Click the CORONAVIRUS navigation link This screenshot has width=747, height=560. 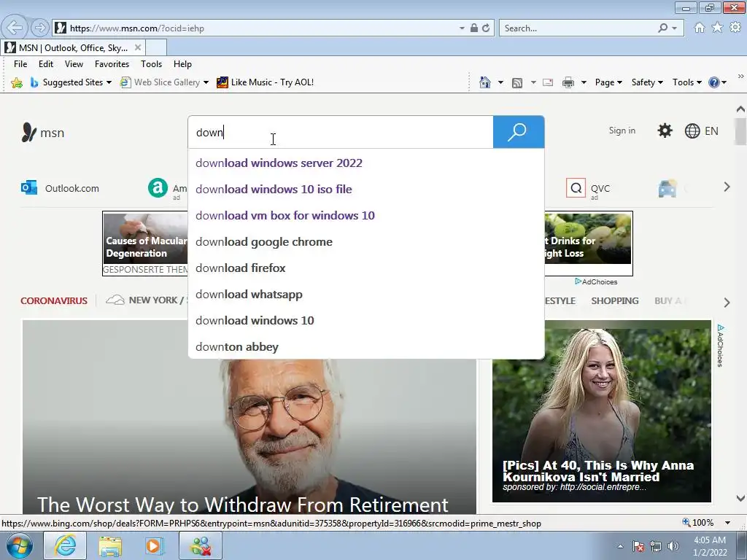coord(54,300)
